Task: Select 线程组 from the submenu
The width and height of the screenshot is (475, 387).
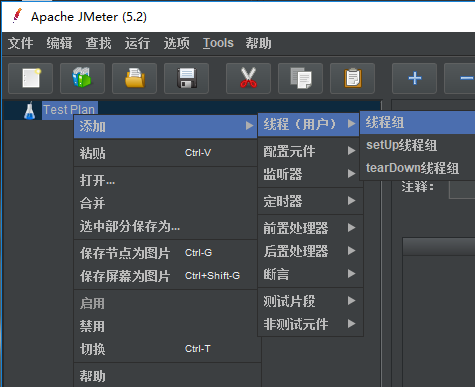Action: point(418,122)
